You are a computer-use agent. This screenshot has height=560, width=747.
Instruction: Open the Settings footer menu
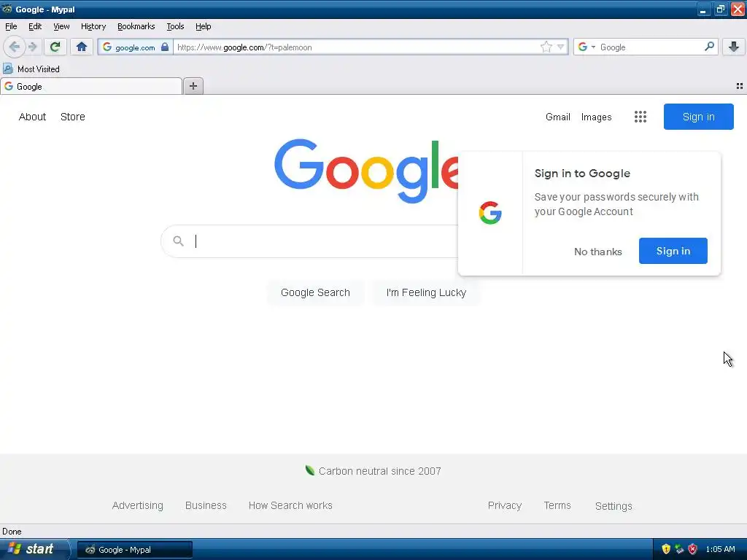[x=614, y=506]
